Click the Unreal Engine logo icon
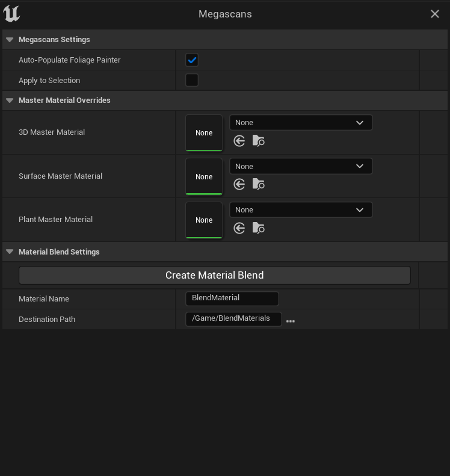The height and width of the screenshot is (476, 450). point(11,14)
